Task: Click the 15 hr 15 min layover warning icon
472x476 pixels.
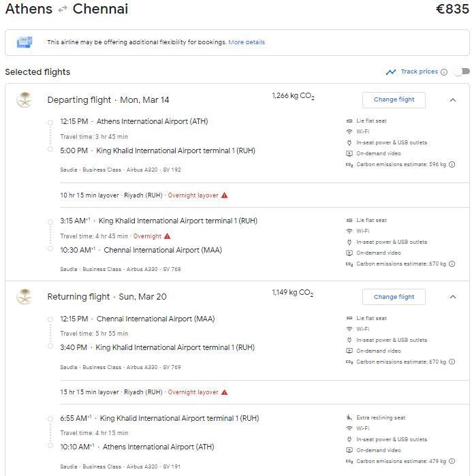Action: click(x=225, y=392)
